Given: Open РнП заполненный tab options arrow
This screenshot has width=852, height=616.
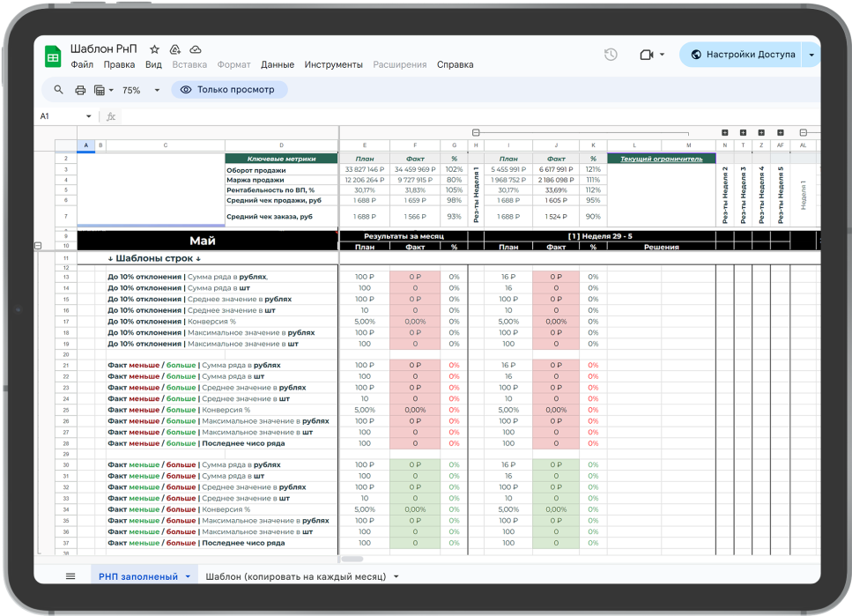Looking at the screenshot, I should click(188, 576).
